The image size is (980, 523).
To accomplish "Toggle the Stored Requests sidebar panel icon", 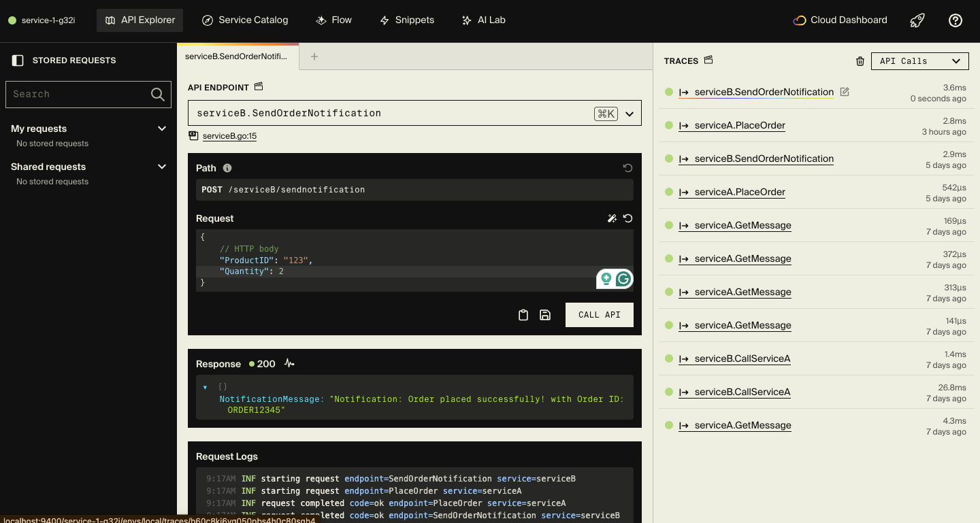I will 18,61.
